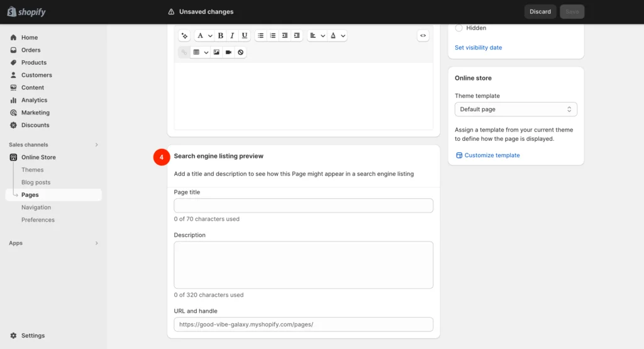Click the Customize template icon
Image resolution: width=644 pixels, height=349 pixels.
click(459, 155)
